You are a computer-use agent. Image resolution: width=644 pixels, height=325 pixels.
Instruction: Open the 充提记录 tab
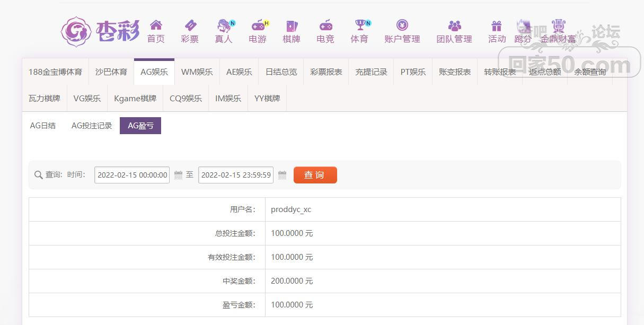371,72
